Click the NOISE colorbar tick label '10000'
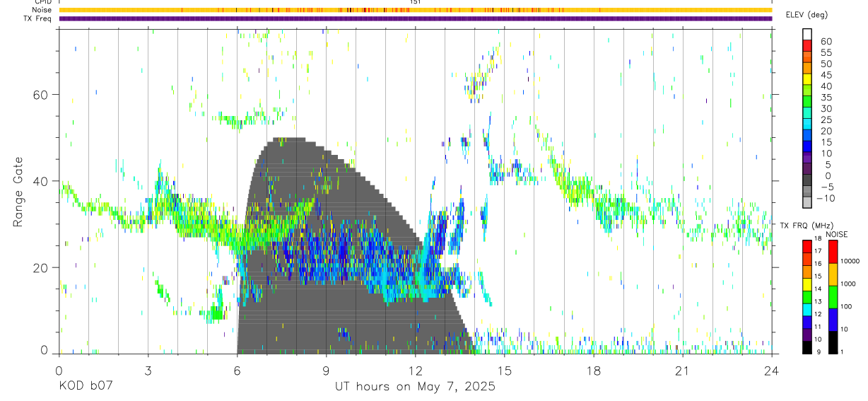 (x=851, y=261)
